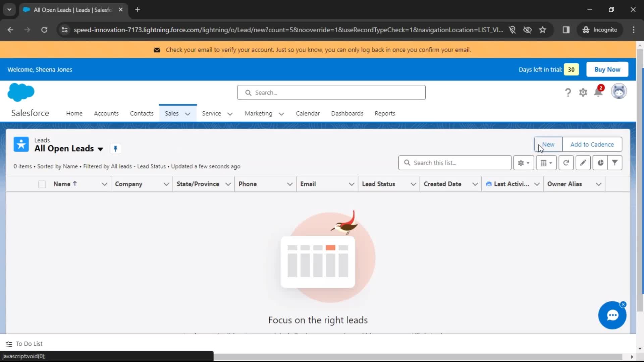Click Add to Cadence button

[592, 144]
